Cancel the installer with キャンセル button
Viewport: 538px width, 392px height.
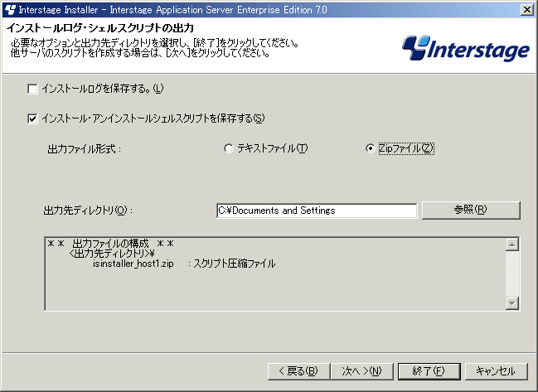[497, 371]
